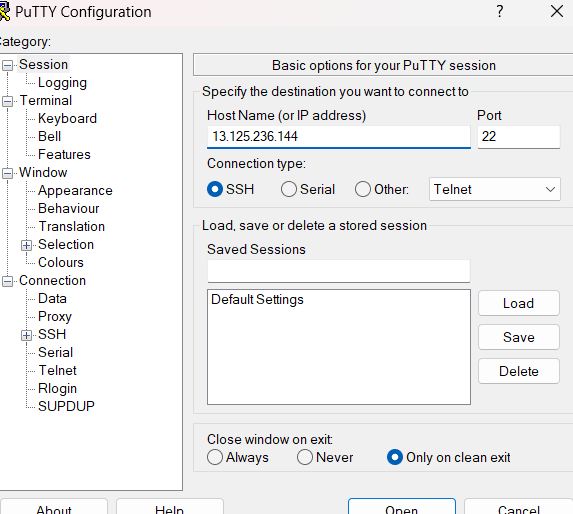Viewport: 573px width, 514px height.
Task: Collapse the Window tree node
Action: click(x=7, y=173)
